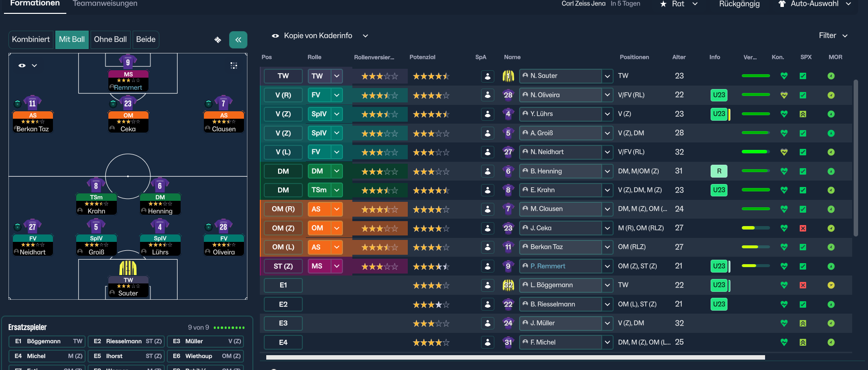Toggle the green checkbox in B. Henning's row
Image resolution: width=868 pixels, height=370 pixels.
(803, 171)
